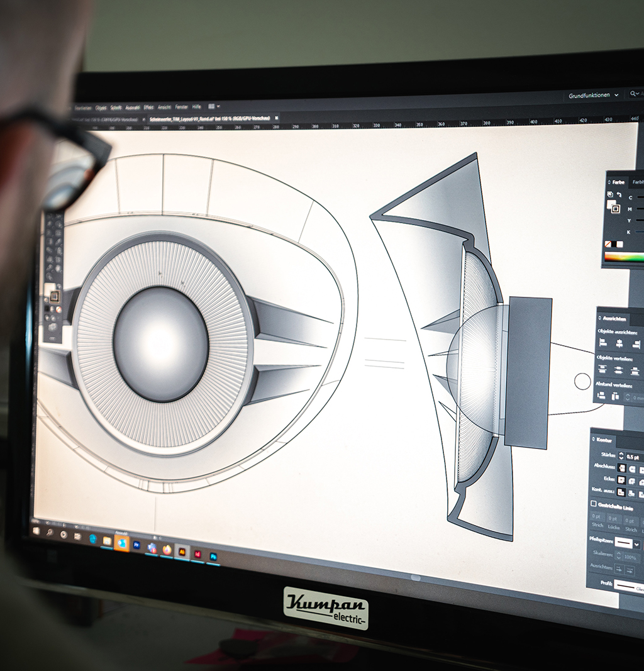Open the Effekt menu
This screenshot has height=671, width=644.
(x=148, y=107)
